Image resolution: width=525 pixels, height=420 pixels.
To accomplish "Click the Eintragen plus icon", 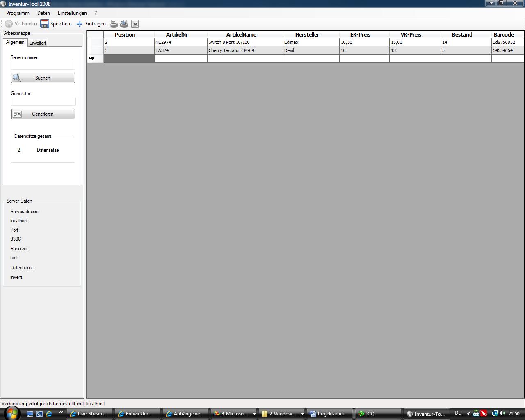I will coord(80,24).
